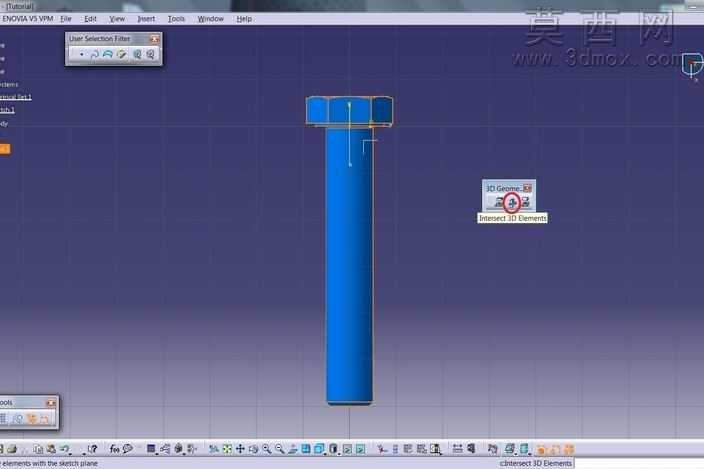Click the Zoom In magnifier icon
Viewport: 704px width, 469px height.
(266, 449)
